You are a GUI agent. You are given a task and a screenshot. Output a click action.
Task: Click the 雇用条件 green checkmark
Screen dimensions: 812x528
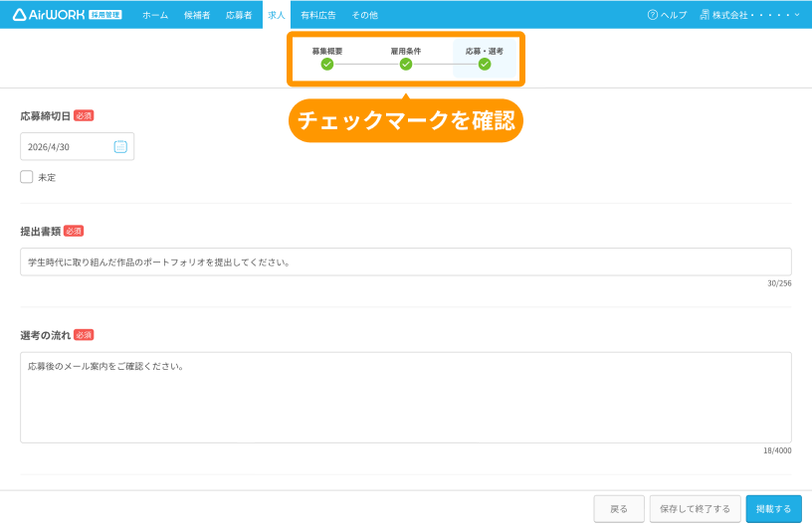(x=406, y=65)
